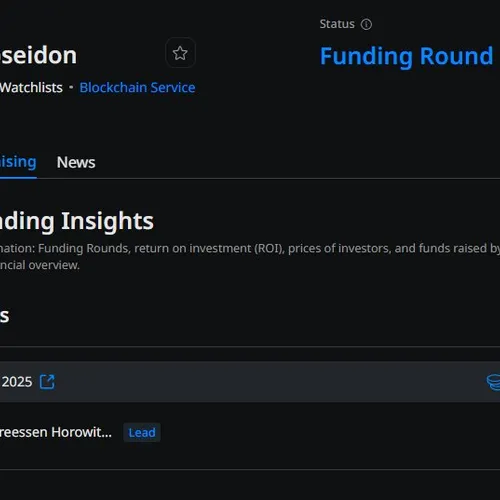Add Poseidon to favorites with star icon
The height and width of the screenshot is (500, 500).
(x=180, y=53)
